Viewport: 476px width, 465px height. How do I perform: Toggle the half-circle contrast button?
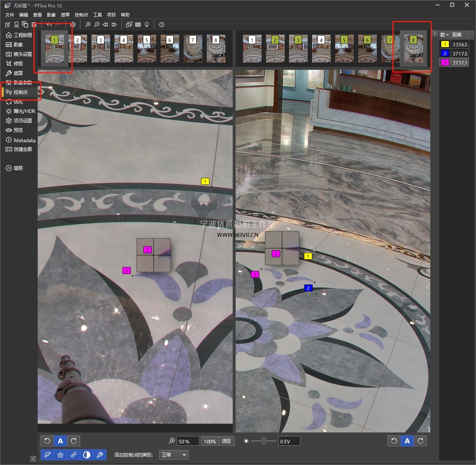87,455
